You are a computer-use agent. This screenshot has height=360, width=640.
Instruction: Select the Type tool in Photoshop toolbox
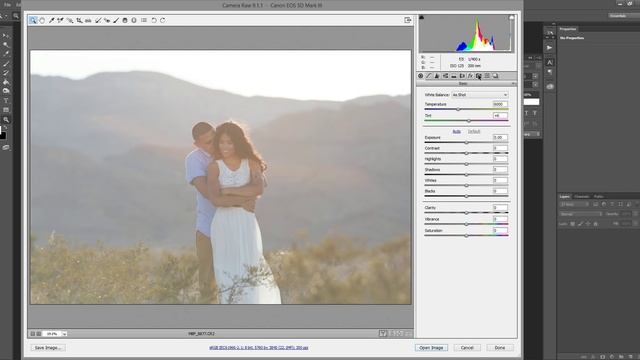(x=6, y=101)
